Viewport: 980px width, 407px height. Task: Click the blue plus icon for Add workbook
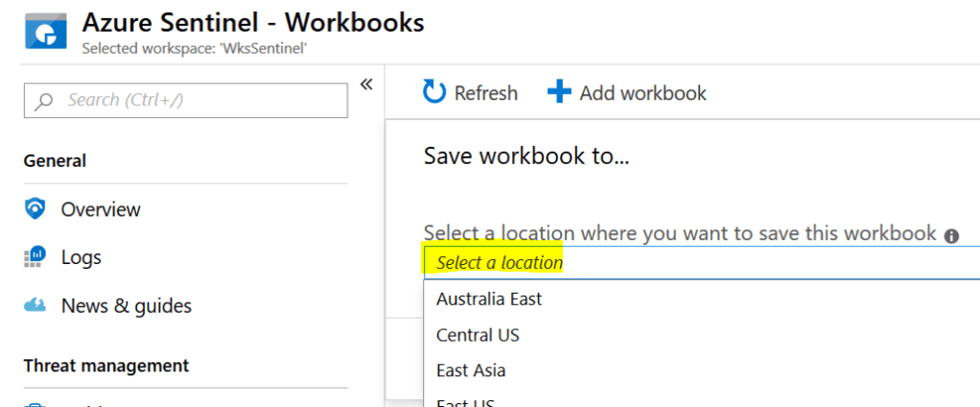[558, 93]
